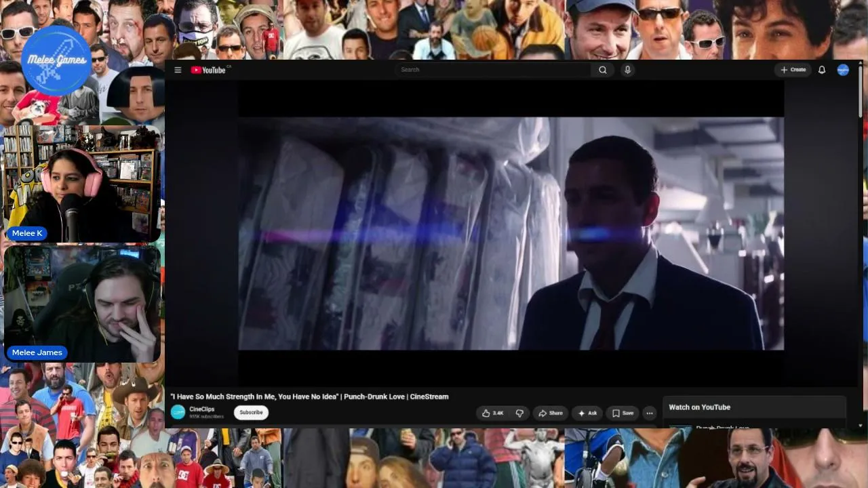The width and height of the screenshot is (868, 488).
Task: Go to YouTube home via logo
Action: point(209,70)
